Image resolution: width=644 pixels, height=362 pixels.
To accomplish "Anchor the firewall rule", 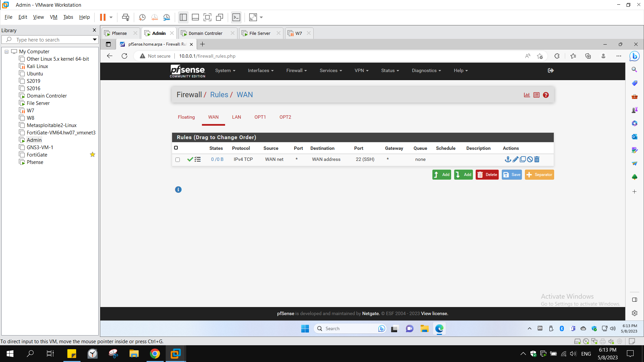I will [x=508, y=160].
